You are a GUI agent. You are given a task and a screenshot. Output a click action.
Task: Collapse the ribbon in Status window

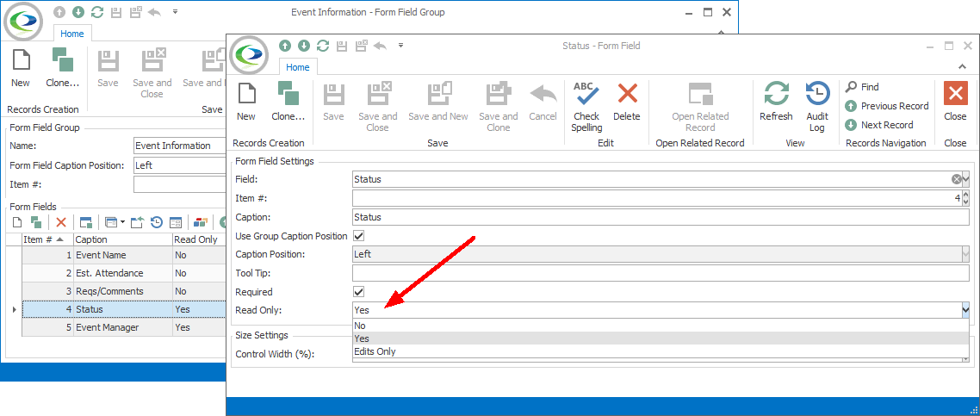coord(962,66)
